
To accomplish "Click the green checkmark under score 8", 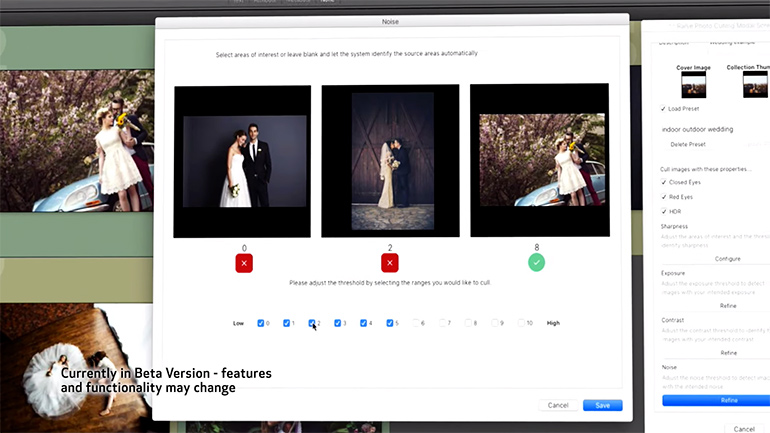I will [x=537, y=263].
